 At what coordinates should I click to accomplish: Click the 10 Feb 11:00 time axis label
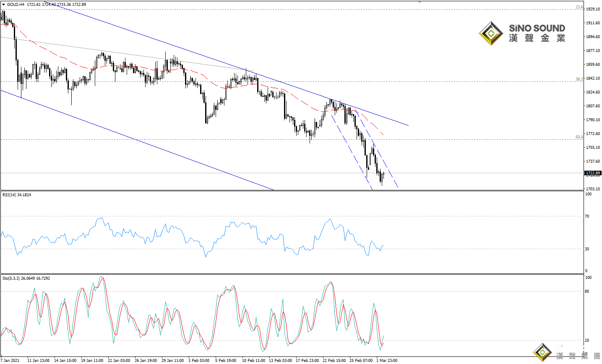click(253, 360)
